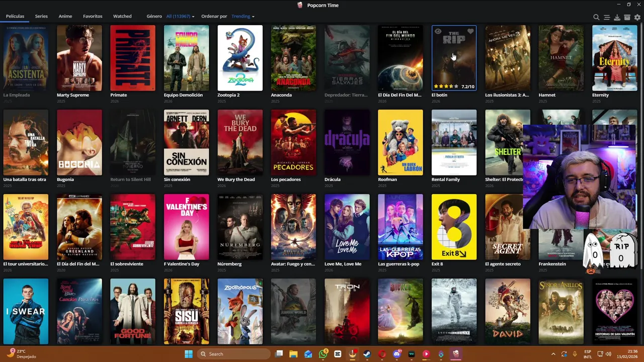The width and height of the screenshot is (644, 362).
Task: Click the El agente secreto title
Action: click(503, 264)
